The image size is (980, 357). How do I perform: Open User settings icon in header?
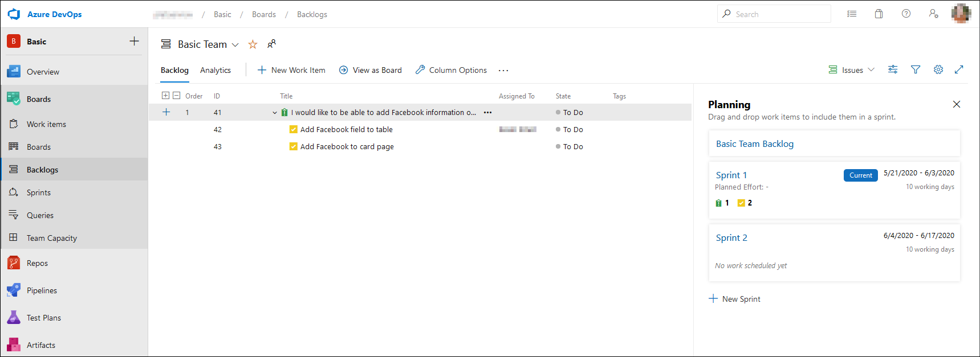tap(933, 14)
